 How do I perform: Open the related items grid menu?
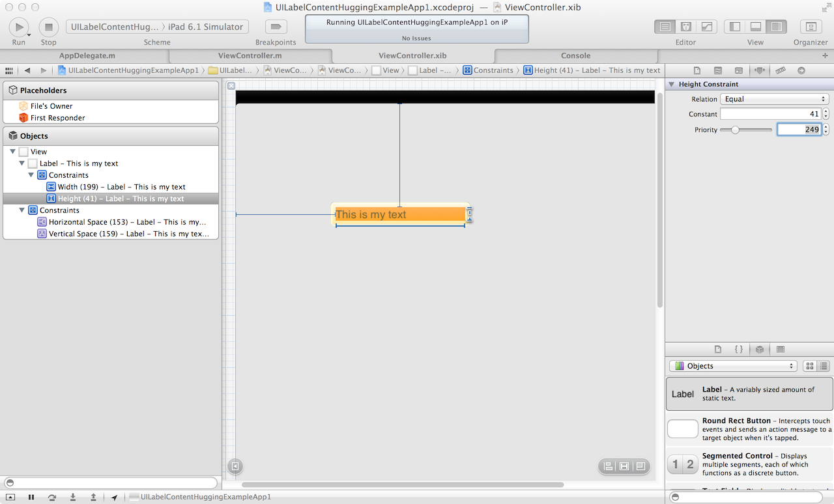[x=9, y=70]
